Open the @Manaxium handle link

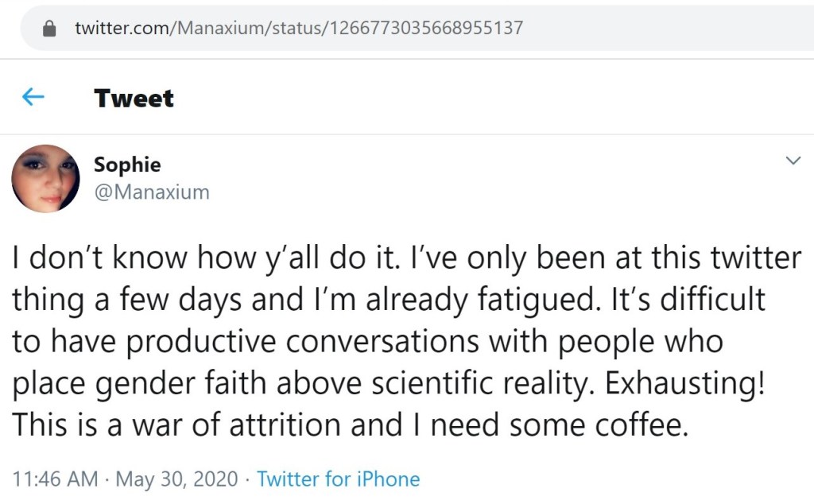151,192
